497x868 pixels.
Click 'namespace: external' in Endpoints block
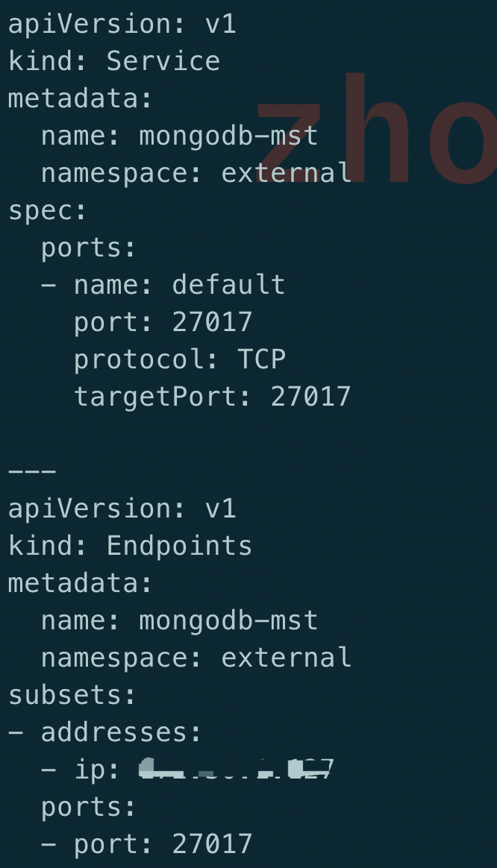(196, 658)
